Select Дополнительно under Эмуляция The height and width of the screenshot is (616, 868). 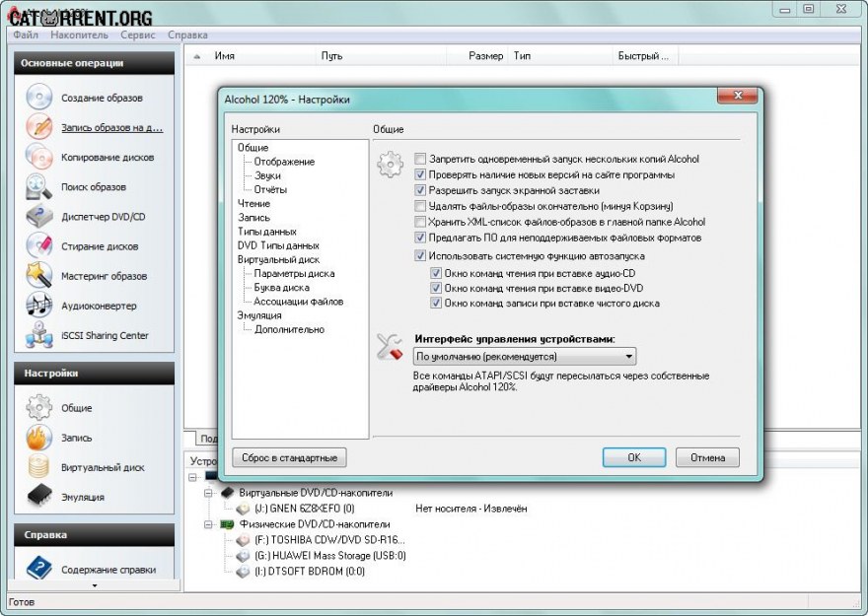tap(289, 329)
